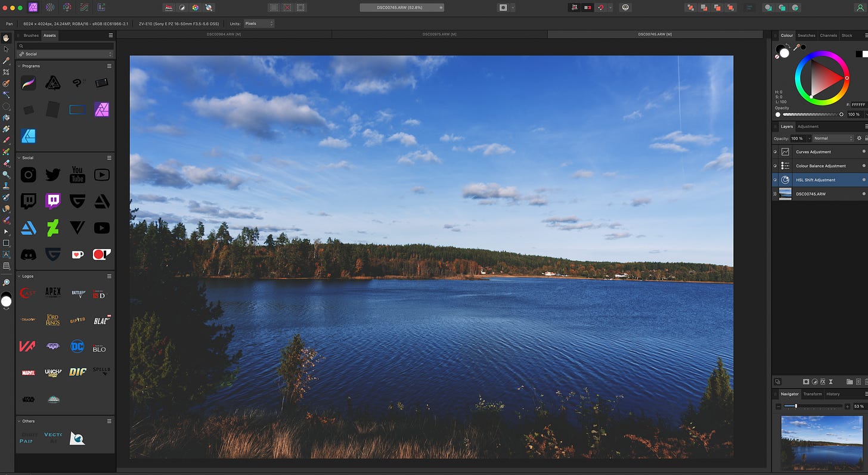Click the Invert Selection toolbar icon
868x475 pixels.
(301, 8)
